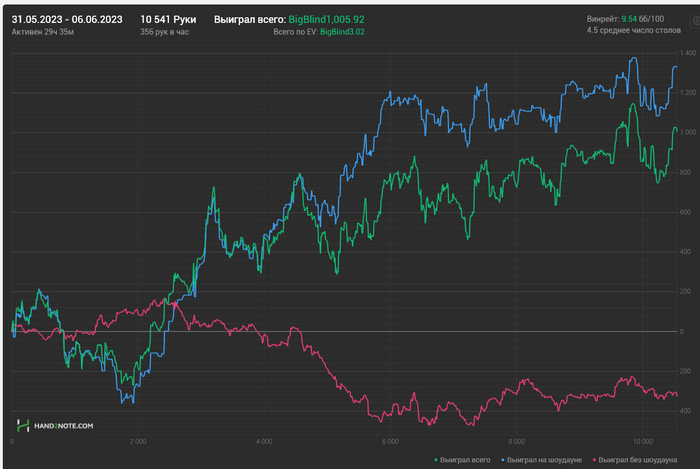Click the '10 541 Руки' hand count
The image size is (700, 469).
pos(168,19)
